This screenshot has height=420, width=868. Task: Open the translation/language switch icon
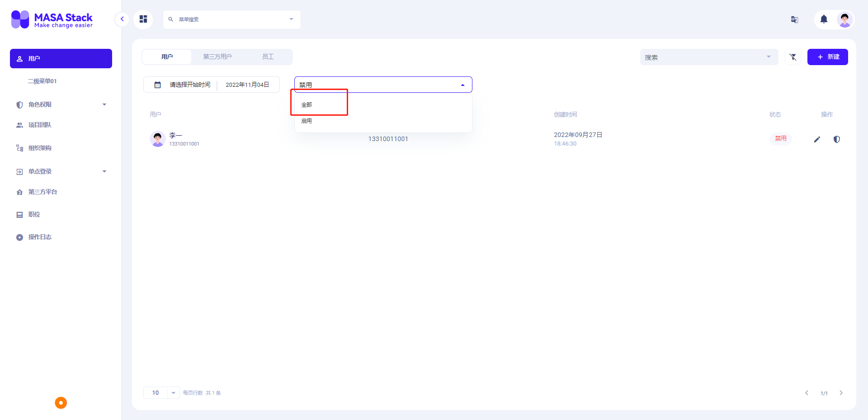(x=794, y=19)
